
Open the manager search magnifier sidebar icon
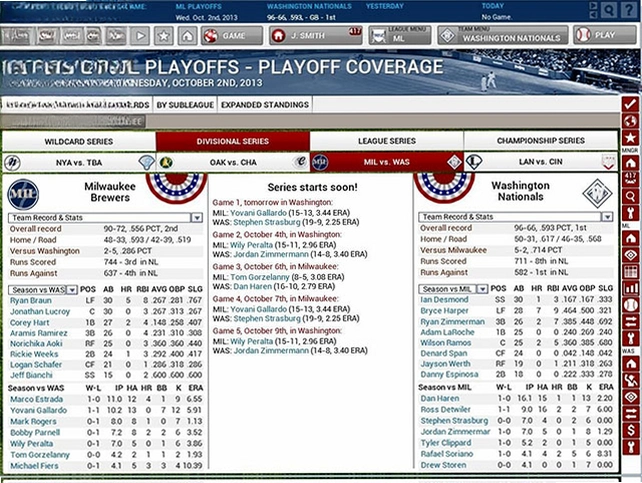[x=631, y=196]
